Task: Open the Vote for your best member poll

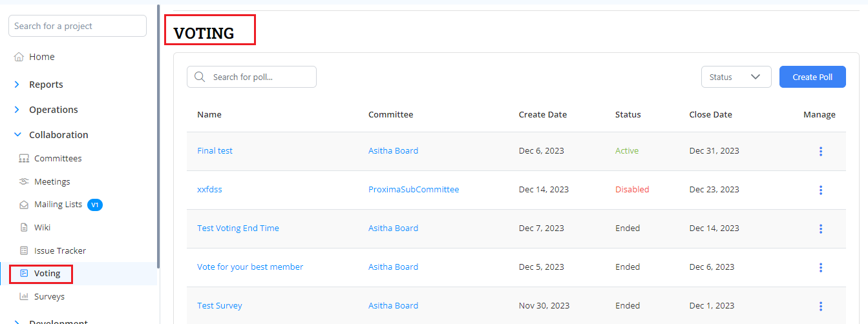Action: pos(249,267)
